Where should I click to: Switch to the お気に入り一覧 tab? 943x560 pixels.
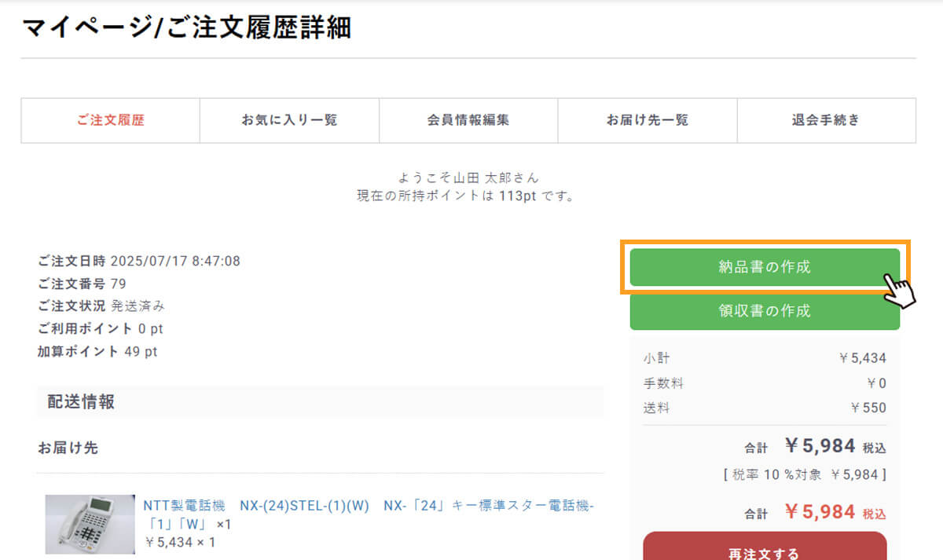click(x=289, y=120)
